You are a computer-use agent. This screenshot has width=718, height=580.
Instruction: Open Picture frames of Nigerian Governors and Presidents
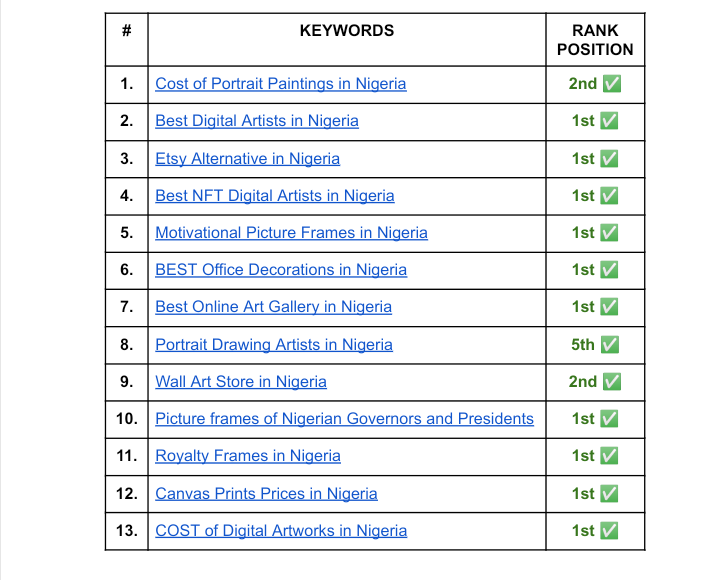344,419
